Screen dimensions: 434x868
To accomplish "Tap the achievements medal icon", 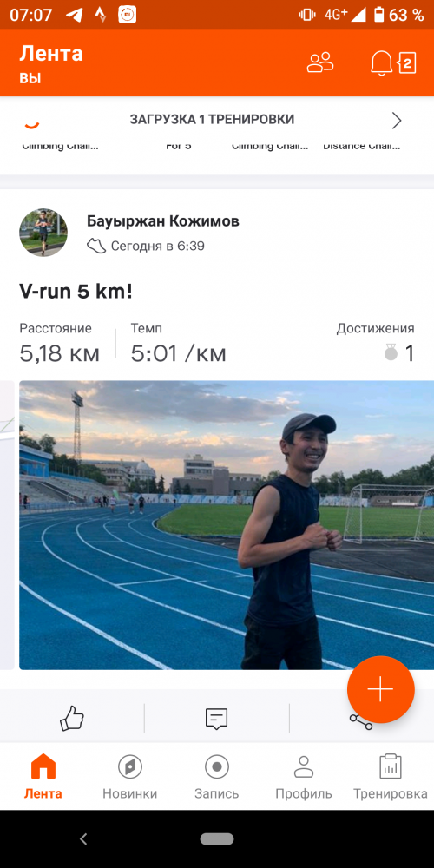I will click(x=391, y=352).
